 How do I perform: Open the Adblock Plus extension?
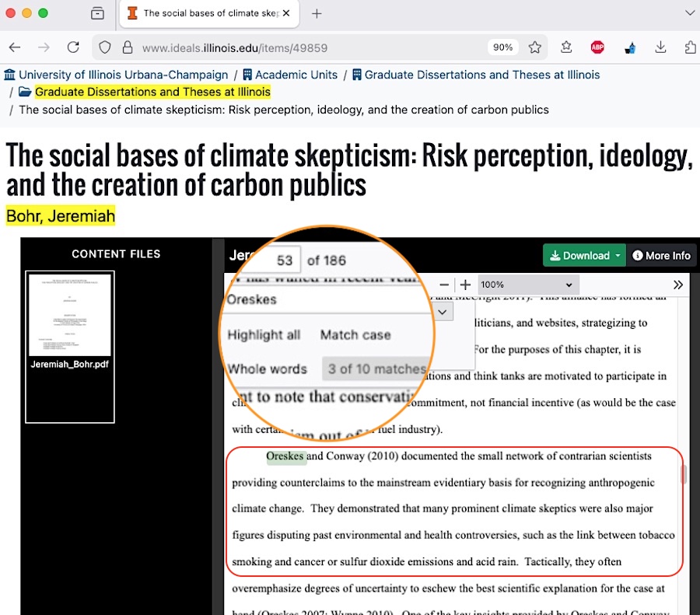tap(597, 47)
